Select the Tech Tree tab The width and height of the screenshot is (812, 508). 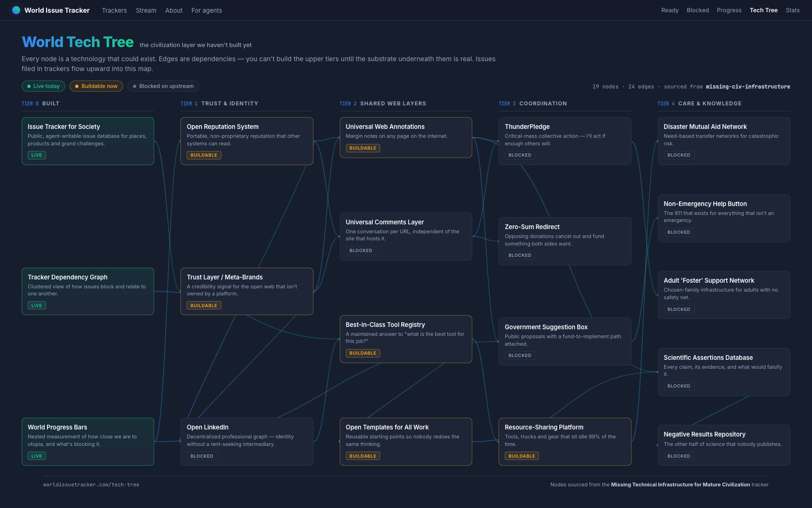[764, 10]
